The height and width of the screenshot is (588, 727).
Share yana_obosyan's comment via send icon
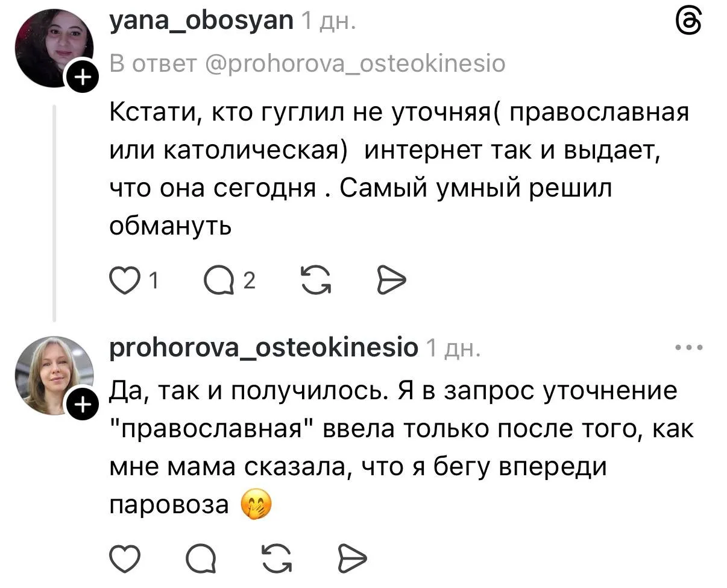pyautogui.click(x=392, y=280)
